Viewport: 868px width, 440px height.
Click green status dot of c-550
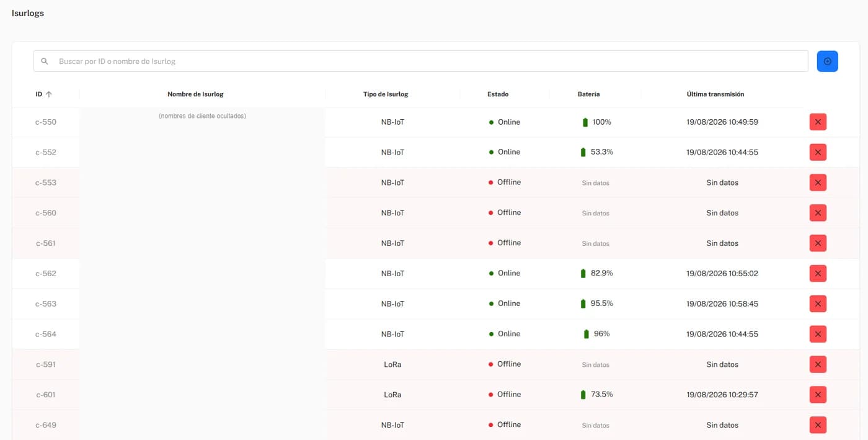click(491, 122)
